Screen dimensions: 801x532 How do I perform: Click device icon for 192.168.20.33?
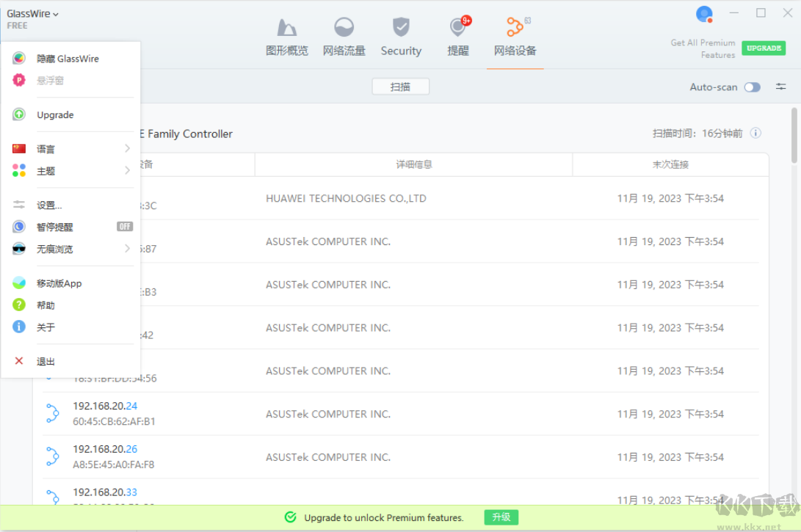pos(52,496)
